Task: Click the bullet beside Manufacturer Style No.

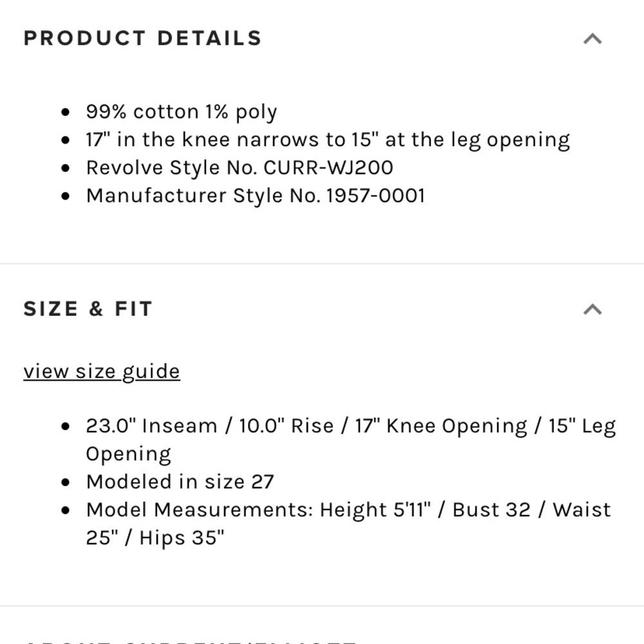Action: click(x=65, y=196)
